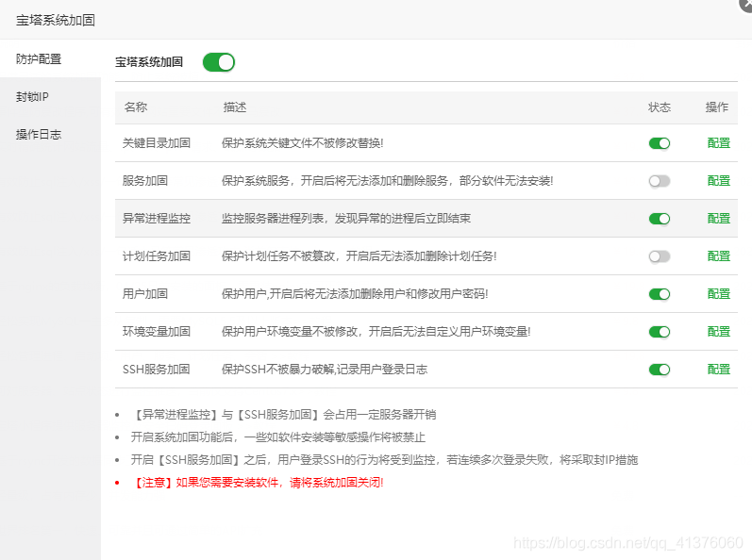This screenshot has width=752, height=560.
Task: Turn off the 异常进程监控 switch
Action: [660, 219]
